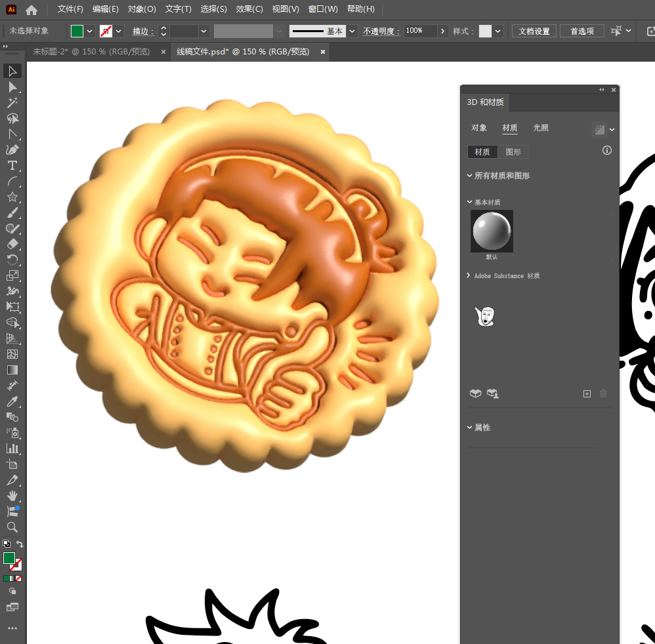Open 对象(O) menu
The width and height of the screenshot is (655, 644).
[x=142, y=9]
